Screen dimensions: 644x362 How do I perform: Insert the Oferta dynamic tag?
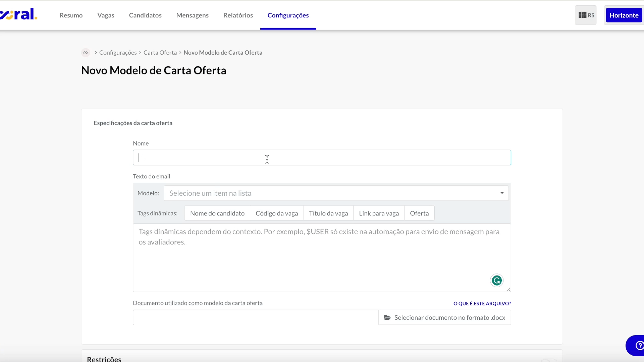click(x=419, y=213)
